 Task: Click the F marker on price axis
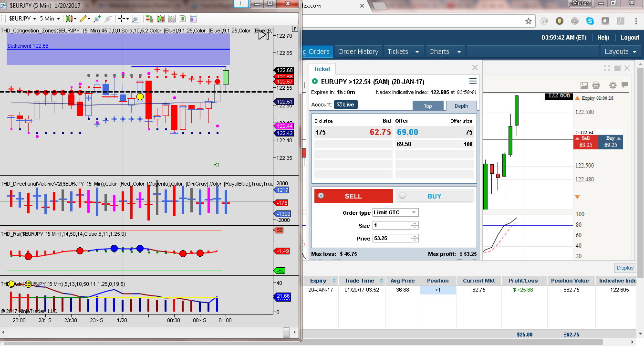click(x=295, y=29)
